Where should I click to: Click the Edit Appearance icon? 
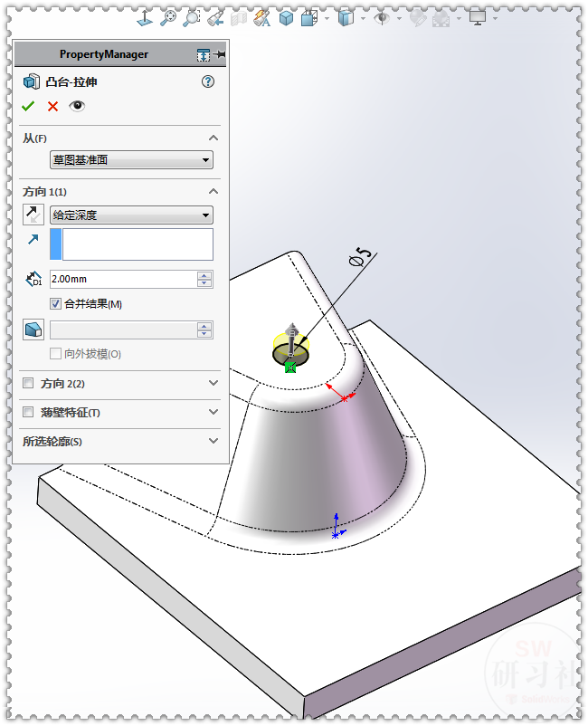tap(418, 18)
